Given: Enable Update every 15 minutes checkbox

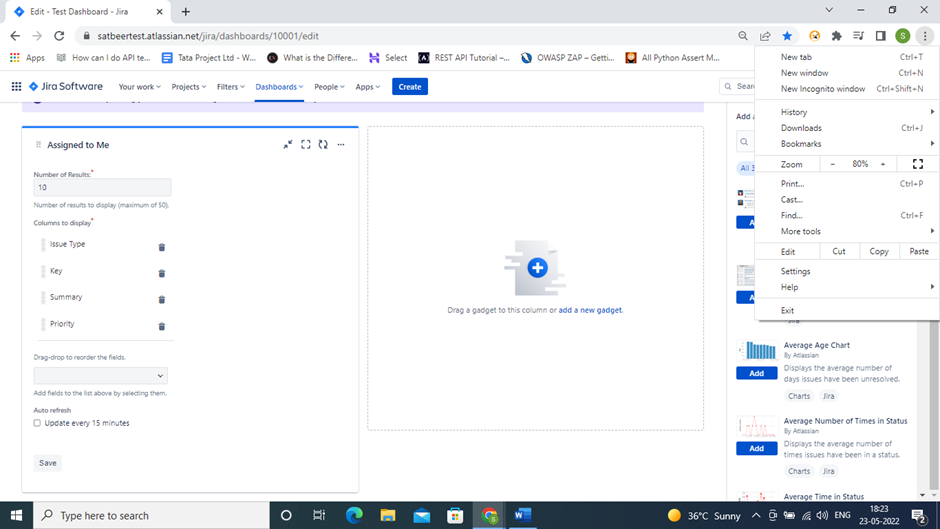Looking at the screenshot, I should coord(38,423).
